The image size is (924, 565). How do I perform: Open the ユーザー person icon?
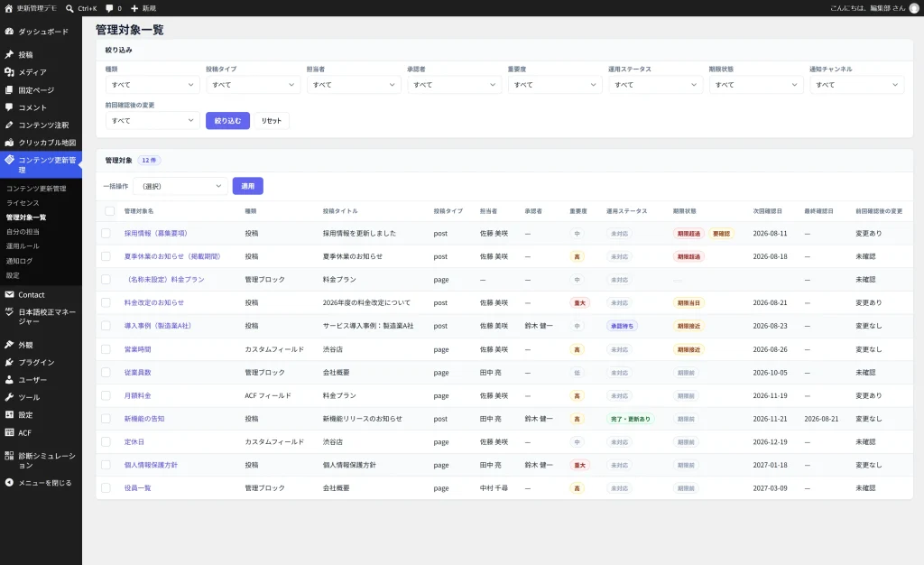pos(9,379)
